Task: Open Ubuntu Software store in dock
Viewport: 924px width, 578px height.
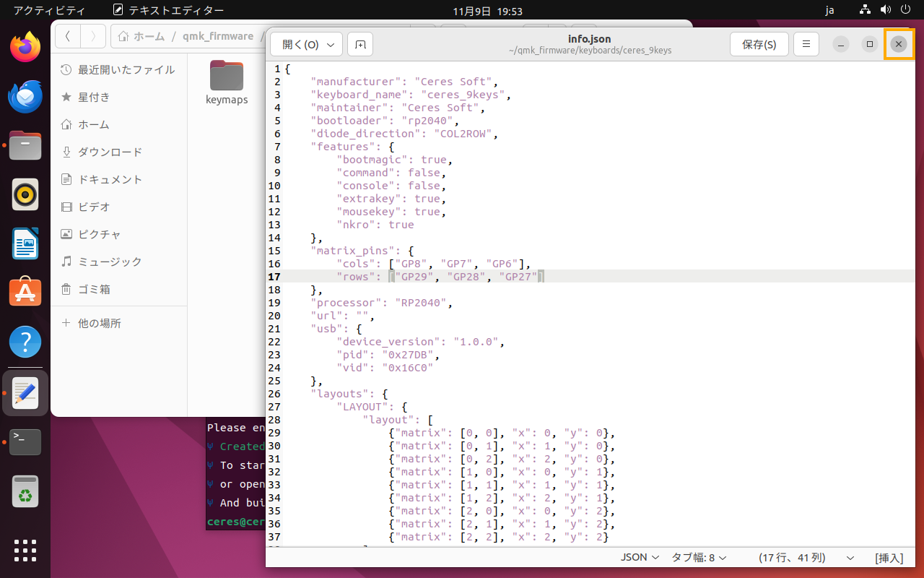Action: point(25,293)
